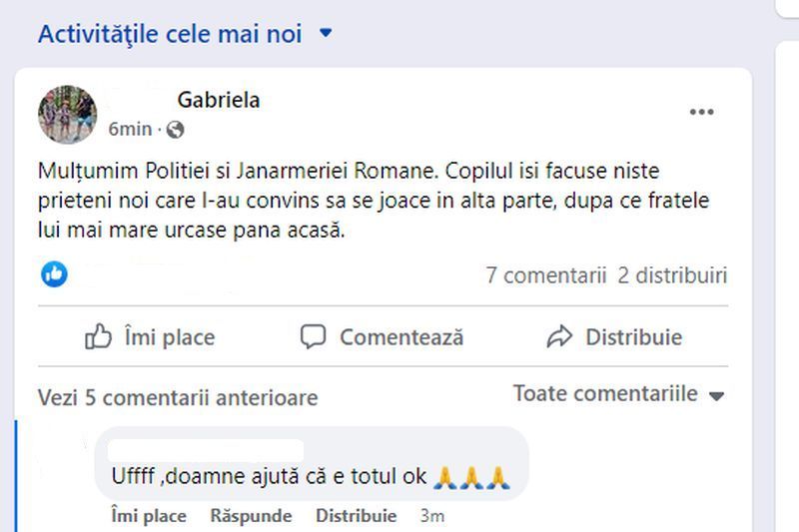Image resolution: width=799 pixels, height=532 pixels.
Task: Open the Toate comentariile filter dropdown
Action: click(618, 394)
